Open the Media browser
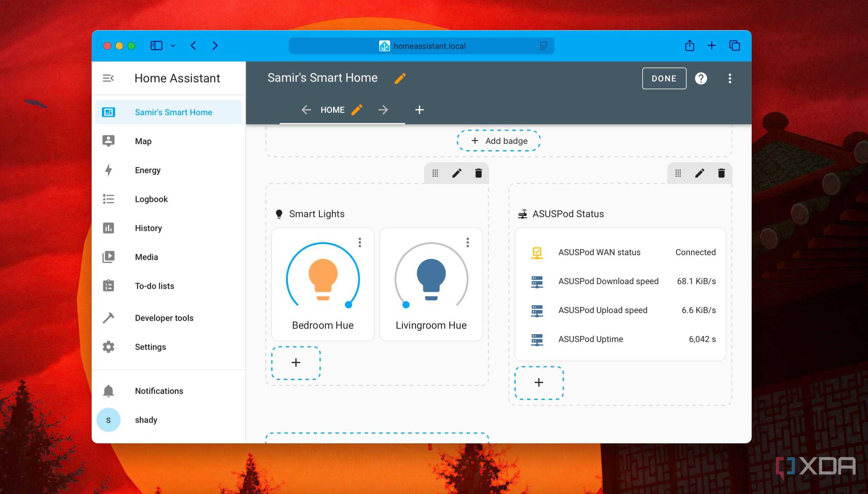 point(169,257)
